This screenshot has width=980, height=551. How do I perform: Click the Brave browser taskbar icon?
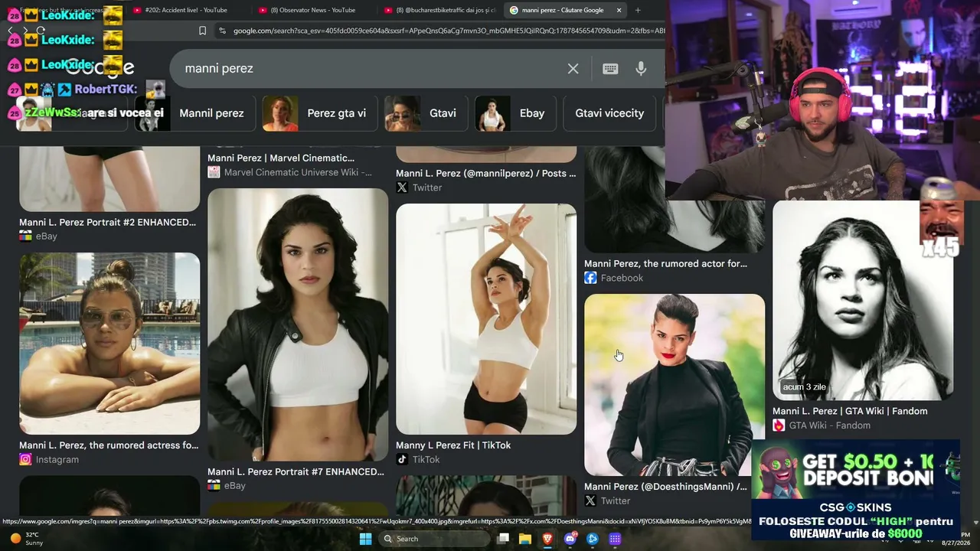coord(547,539)
